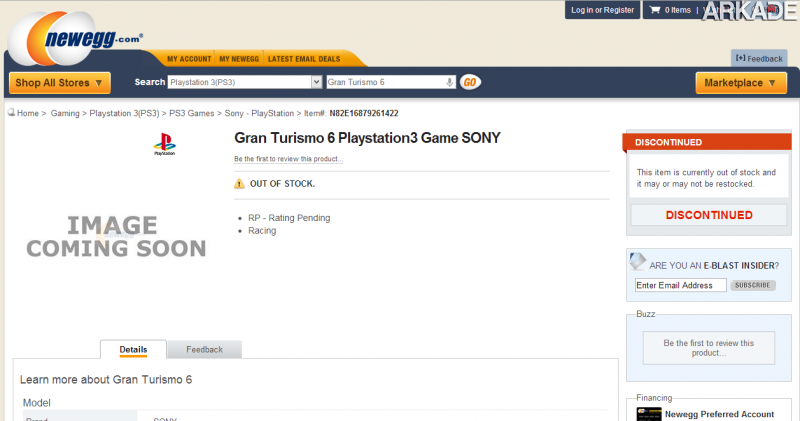Click 'Be the first to review this product' link under title

click(288, 159)
